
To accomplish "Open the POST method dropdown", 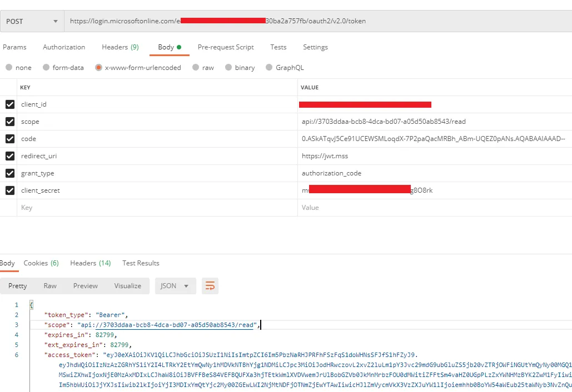I will pyautogui.click(x=32, y=21).
